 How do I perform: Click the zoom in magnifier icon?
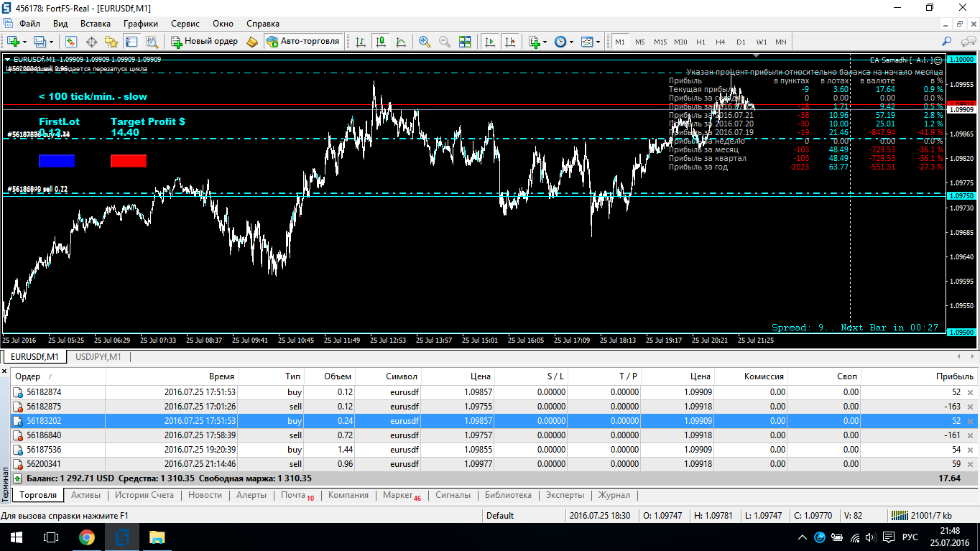coord(425,42)
